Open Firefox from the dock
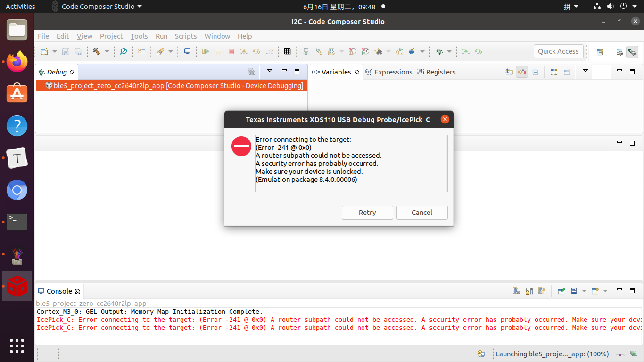This screenshot has height=362, width=644. [x=17, y=61]
